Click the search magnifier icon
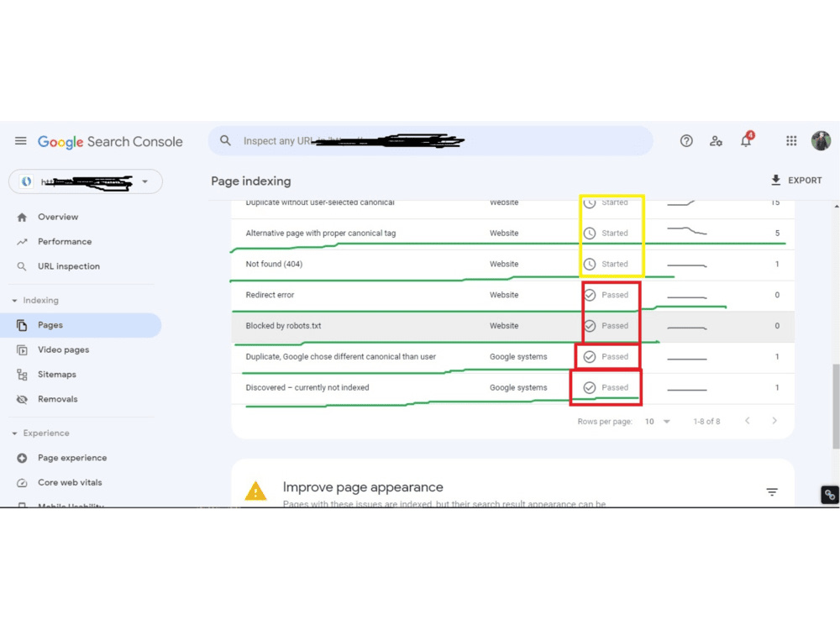This screenshot has height=630, width=840. click(x=225, y=141)
